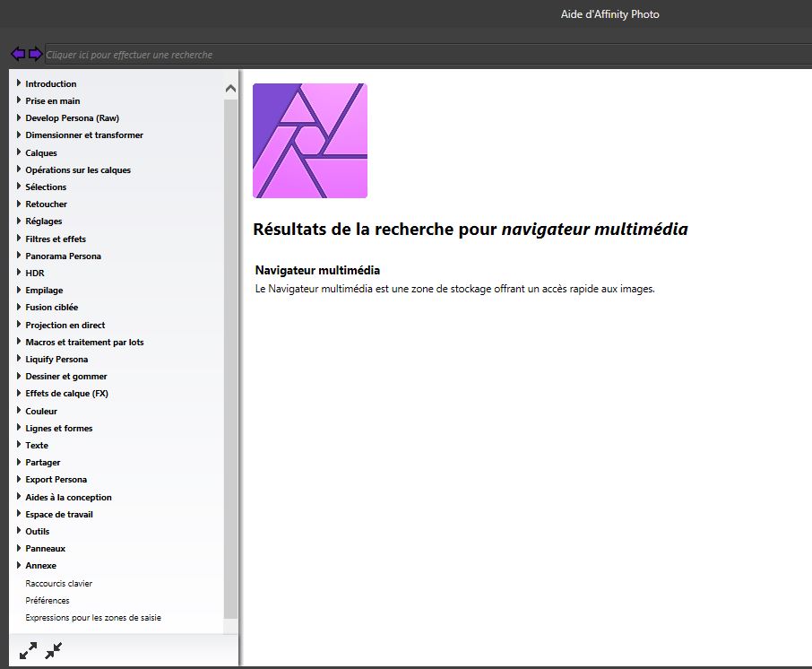Viewport: 812px width, 669px height.
Task: Open the Raccourcis clavier page
Action: point(58,584)
